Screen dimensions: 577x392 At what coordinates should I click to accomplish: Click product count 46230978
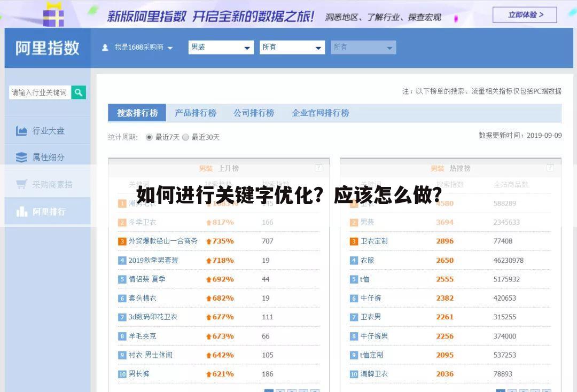[508, 260]
